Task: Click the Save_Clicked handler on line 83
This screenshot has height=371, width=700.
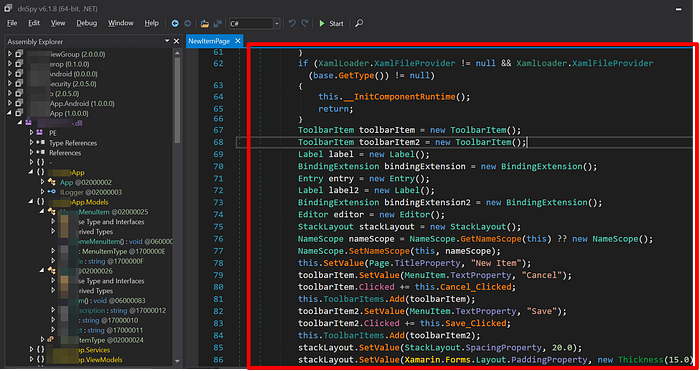Action: pyautogui.click(x=476, y=323)
